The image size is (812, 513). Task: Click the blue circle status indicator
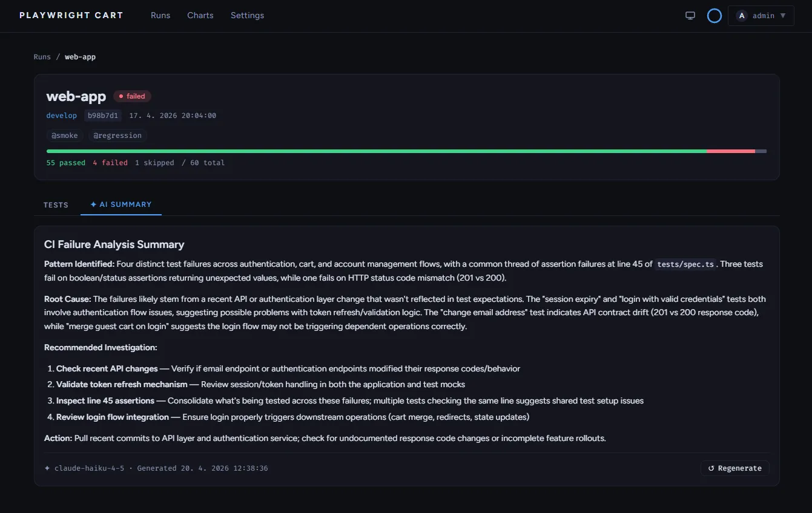(715, 16)
